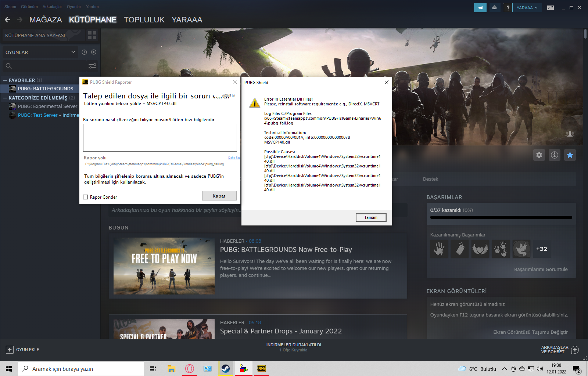Image resolution: width=588 pixels, height=376 pixels.
Task: Open the Steam menu
Action: point(10,7)
